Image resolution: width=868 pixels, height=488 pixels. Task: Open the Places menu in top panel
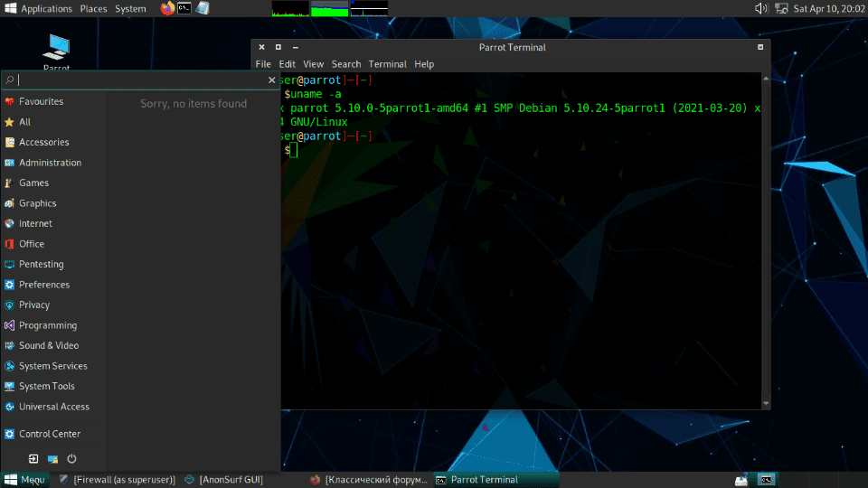(x=93, y=8)
